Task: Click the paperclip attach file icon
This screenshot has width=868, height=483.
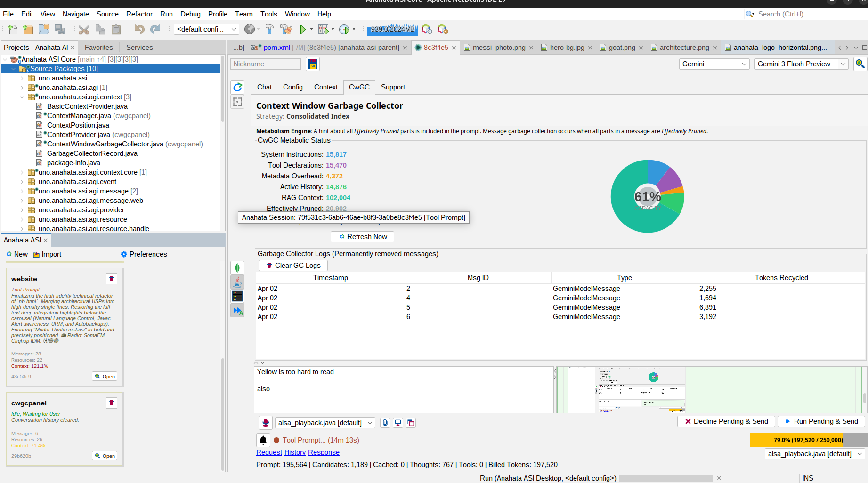Action: (385, 423)
